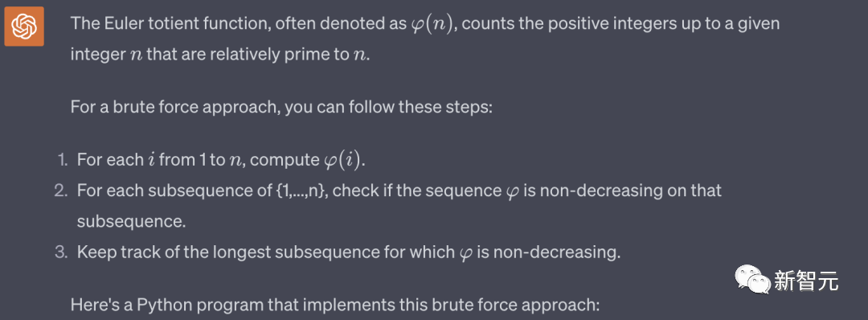Click the φ symbol in step 2

[512, 192]
